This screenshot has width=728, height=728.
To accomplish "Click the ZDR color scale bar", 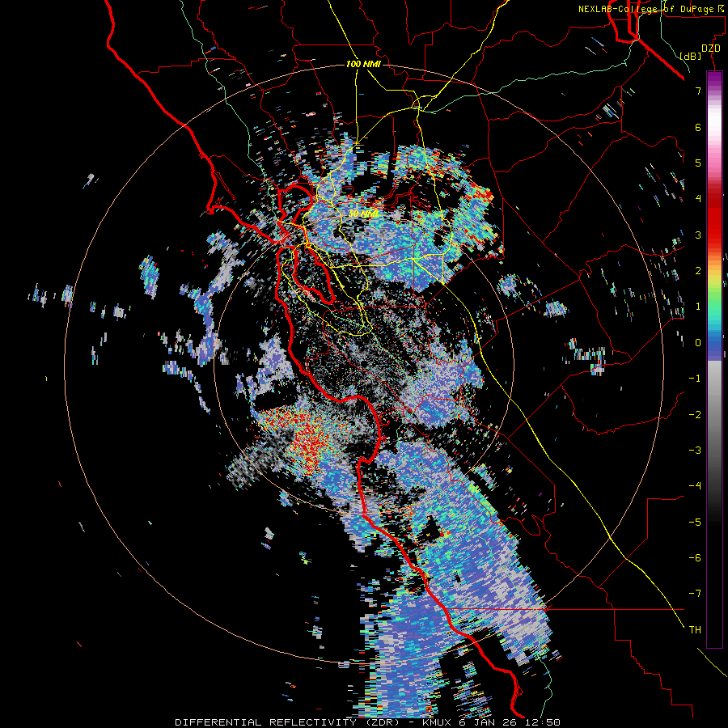I will [714, 359].
